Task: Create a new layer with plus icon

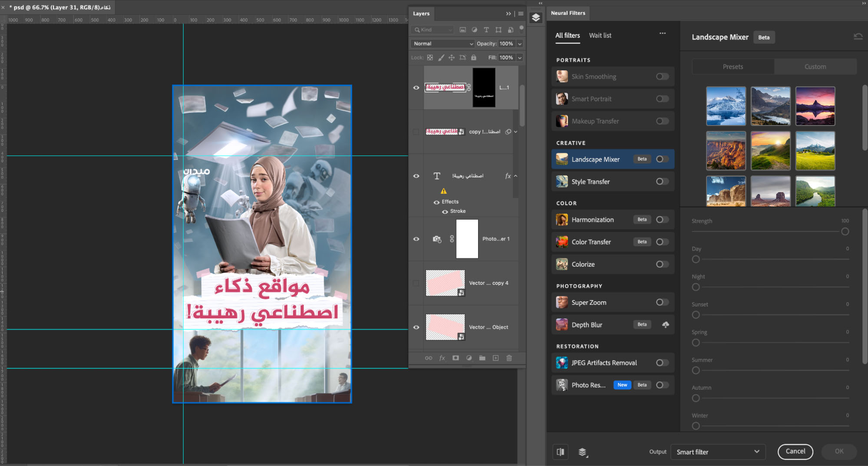Action: [x=495, y=358]
